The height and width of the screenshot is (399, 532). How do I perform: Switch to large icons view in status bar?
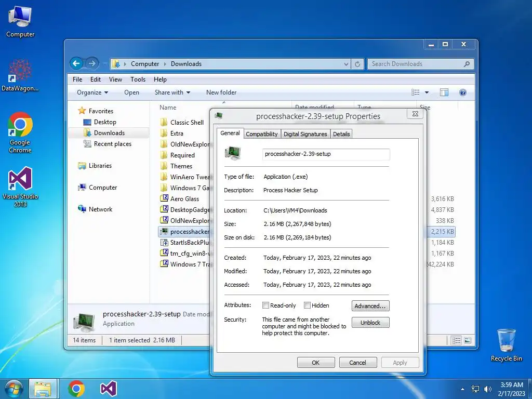(x=468, y=340)
